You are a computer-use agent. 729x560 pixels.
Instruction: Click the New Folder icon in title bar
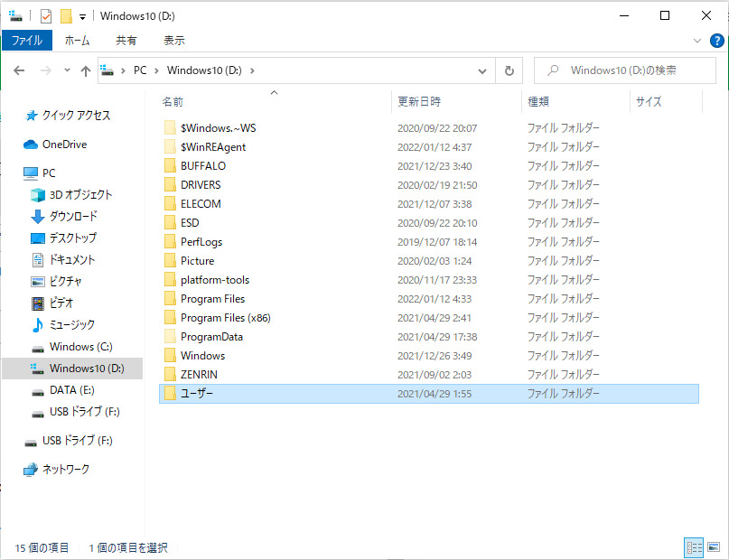pyautogui.click(x=65, y=15)
